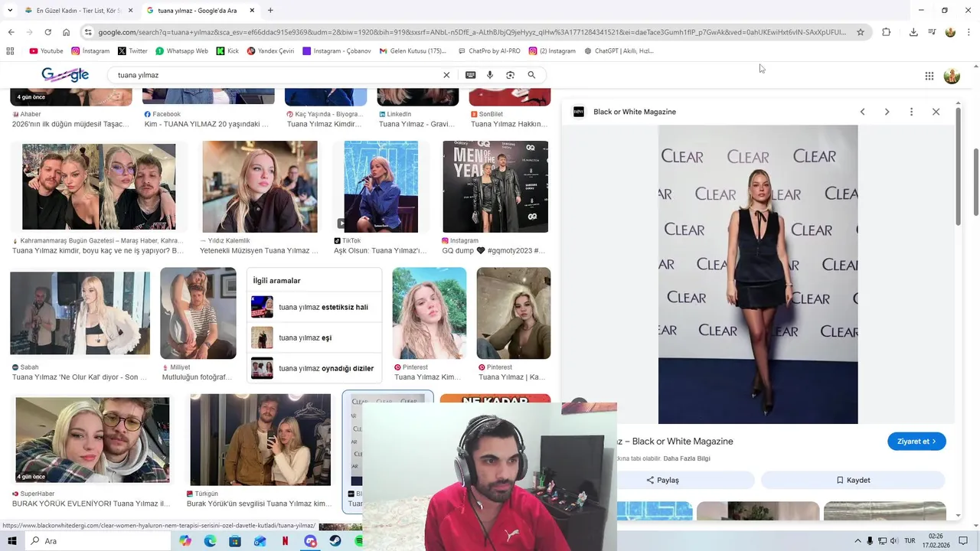Search by image with Google Lens icon

(510, 75)
